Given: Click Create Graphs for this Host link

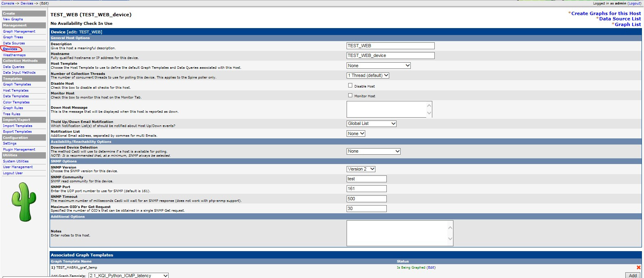Looking at the screenshot, I should click(x=606, y=13).
